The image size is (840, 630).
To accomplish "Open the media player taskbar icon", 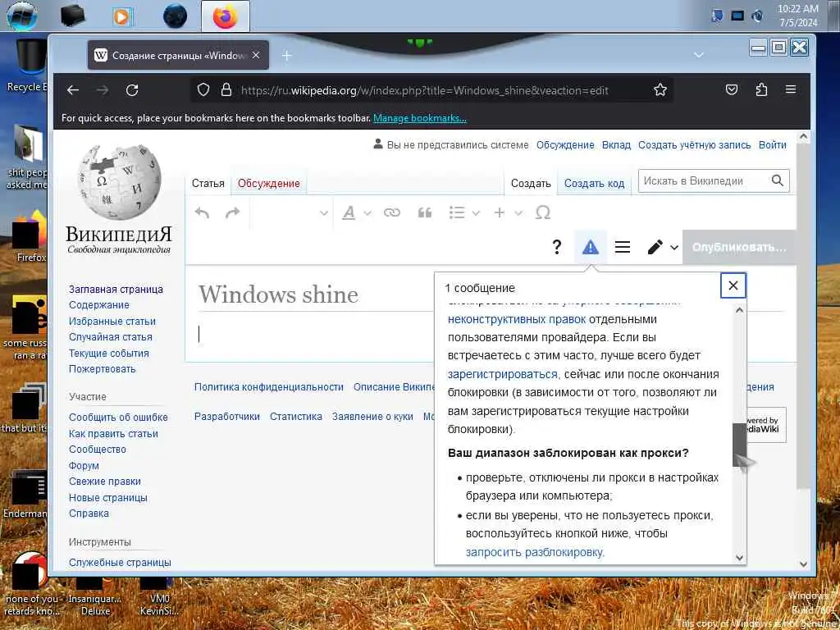I will pyautogui.click(x=121, y=16).
